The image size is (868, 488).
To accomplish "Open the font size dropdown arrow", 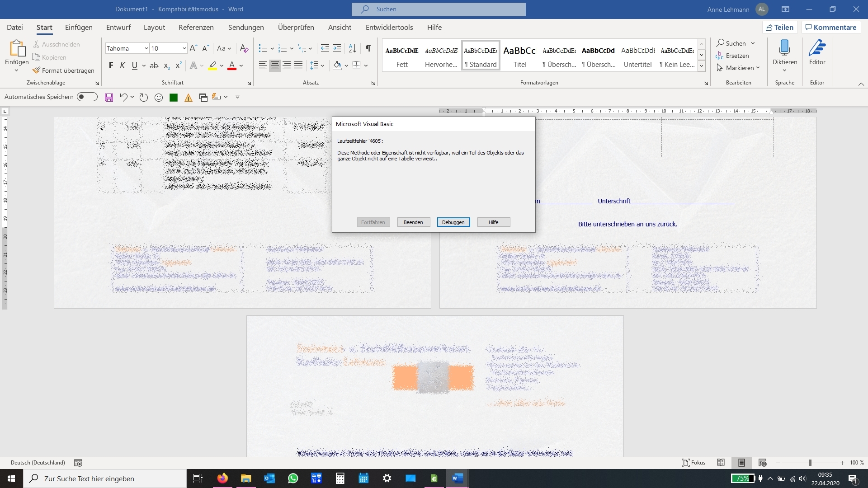I will click(184, 48).
